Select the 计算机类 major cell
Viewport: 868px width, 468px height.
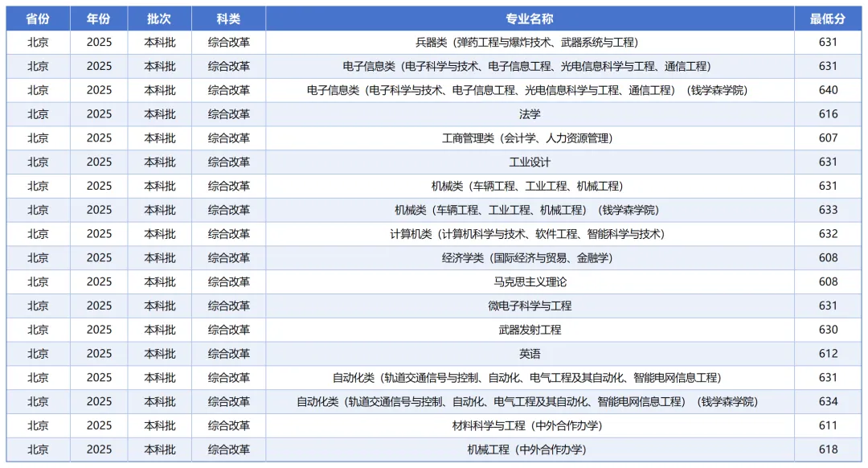(x=530, y=234)
